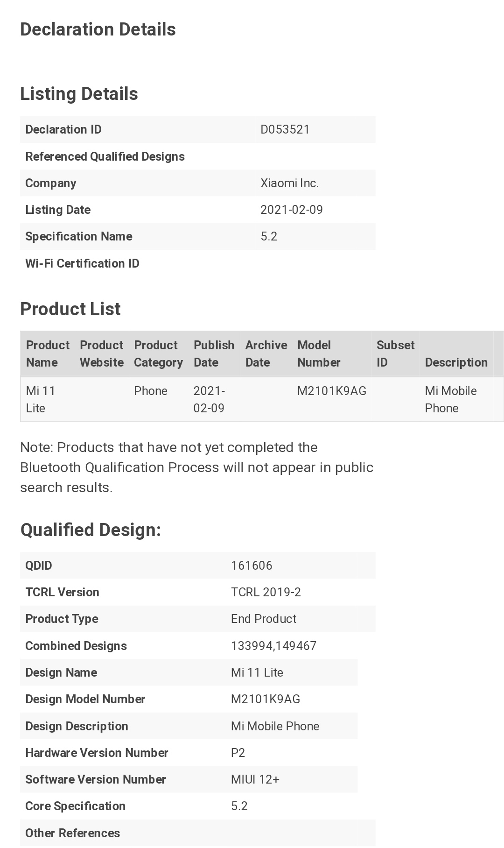
Task: Select the Product Website column header
Action: click(x=101, y=353)
